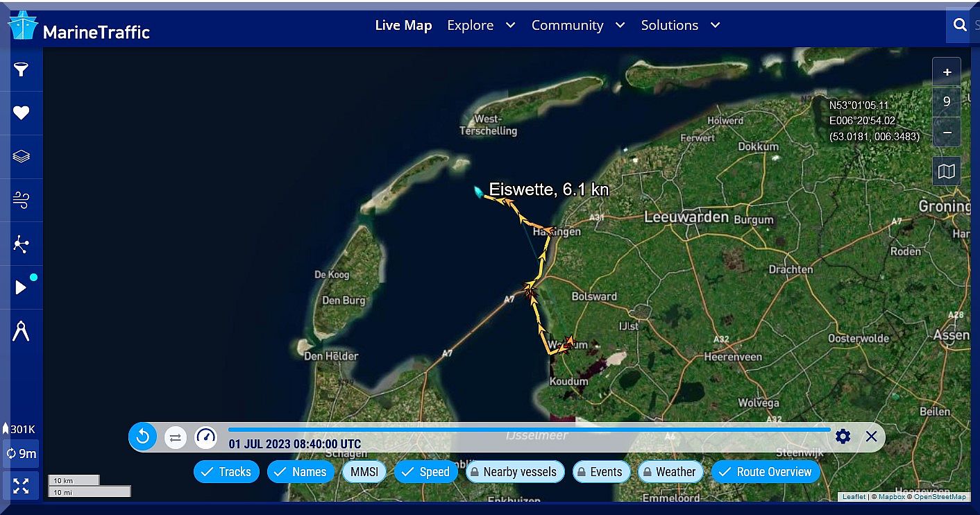This screenshot has height=515, width=980.
Task: Click the playback settings gear icon
Action: click(x=843, y=437)
